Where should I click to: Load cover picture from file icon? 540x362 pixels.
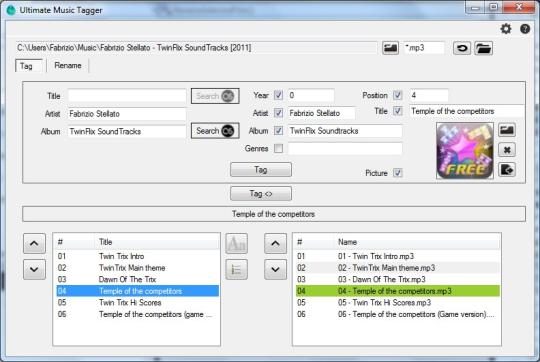(507, 130)
